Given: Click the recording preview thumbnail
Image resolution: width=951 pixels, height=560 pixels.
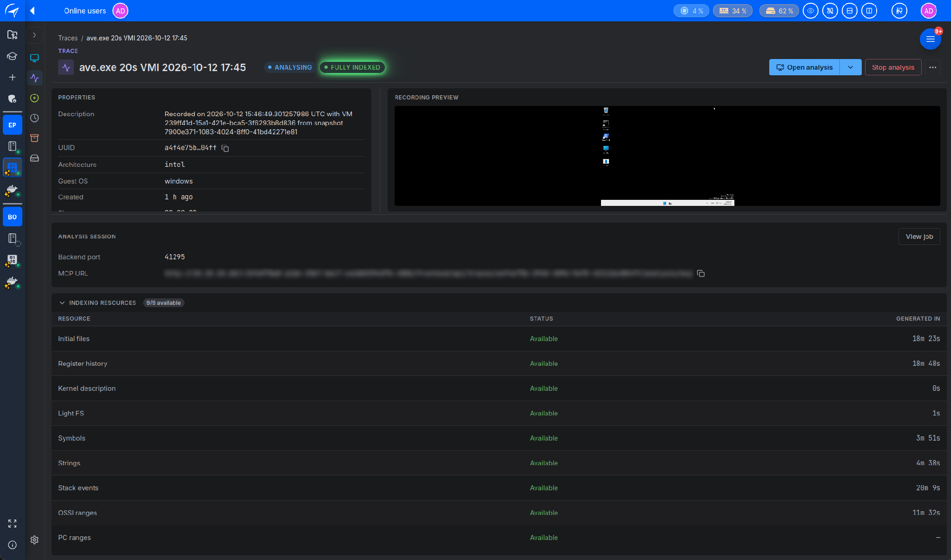Looking at the screenshot, I should point(667,156).
